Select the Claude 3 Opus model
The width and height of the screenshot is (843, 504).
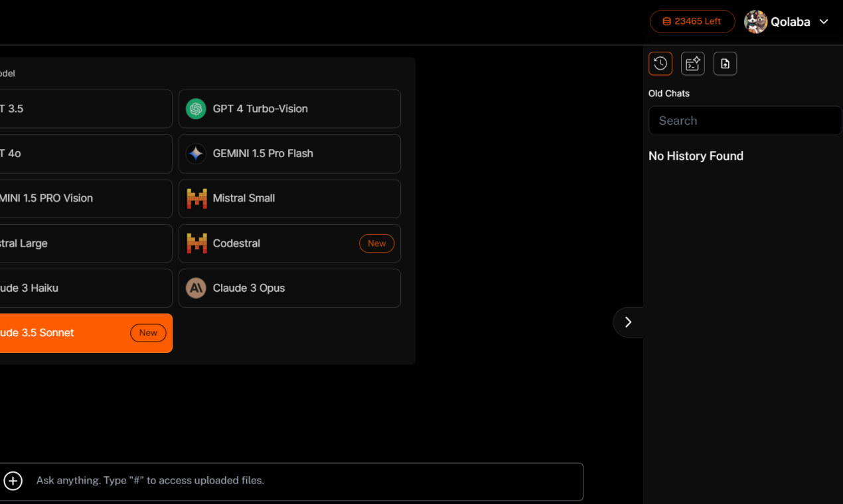[x=289, y=288]
